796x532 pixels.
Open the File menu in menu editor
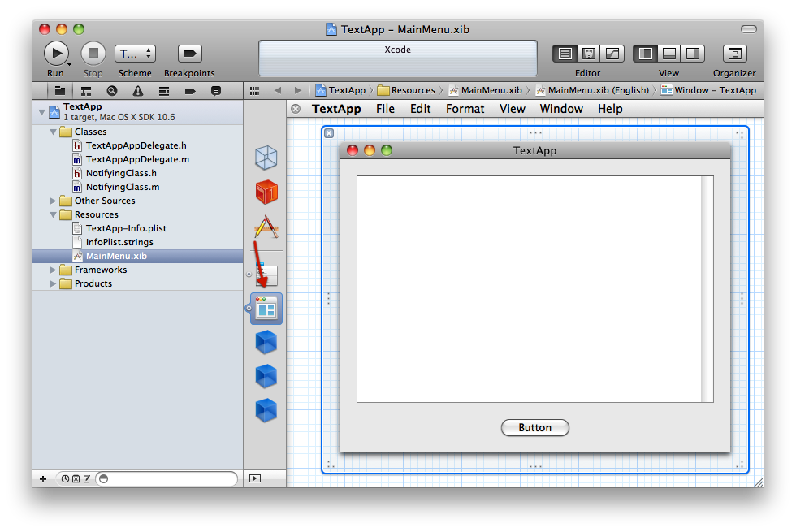[385, 109]
